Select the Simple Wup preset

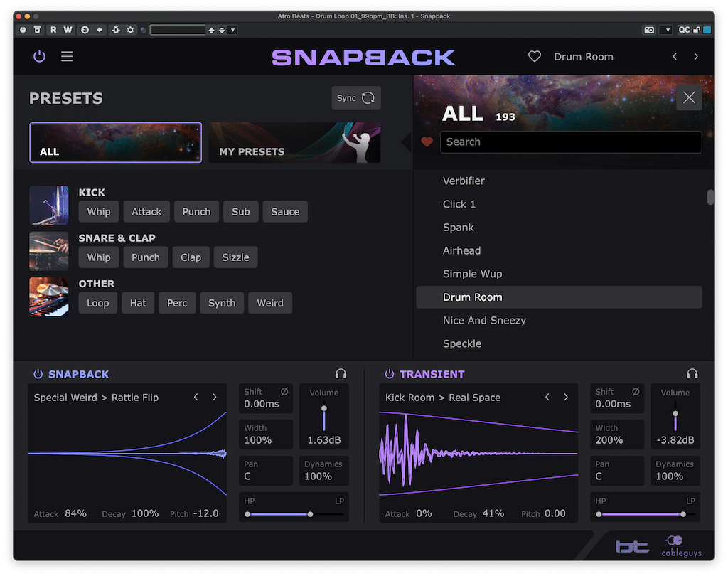559,274
